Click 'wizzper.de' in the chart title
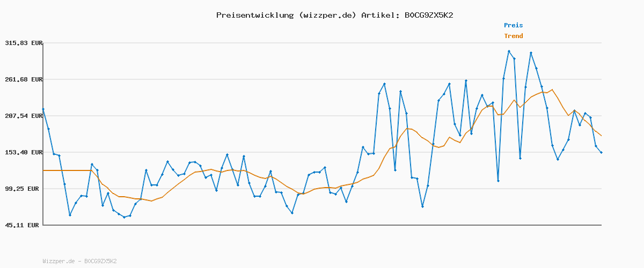The image size is (644, 268). click(x=326, y=15)
